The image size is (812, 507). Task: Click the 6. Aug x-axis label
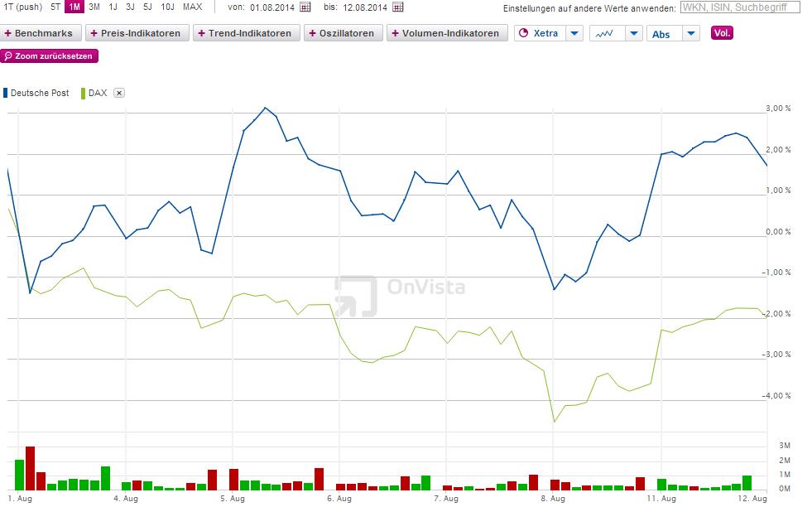(x=339, y=499)
